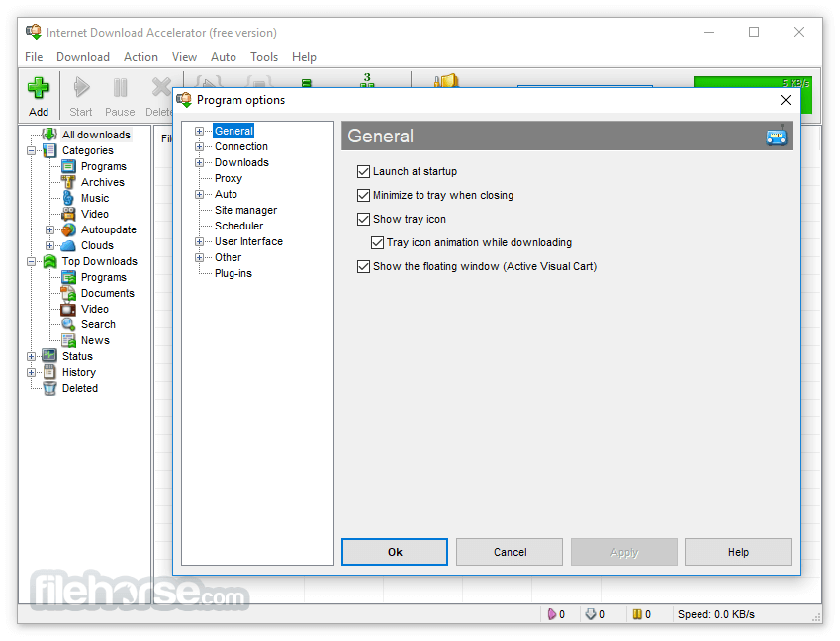Select Proxy in the options tree
The height and width of the screenshot is (641, 840).
pyautogui.click(x=229, y=178)
